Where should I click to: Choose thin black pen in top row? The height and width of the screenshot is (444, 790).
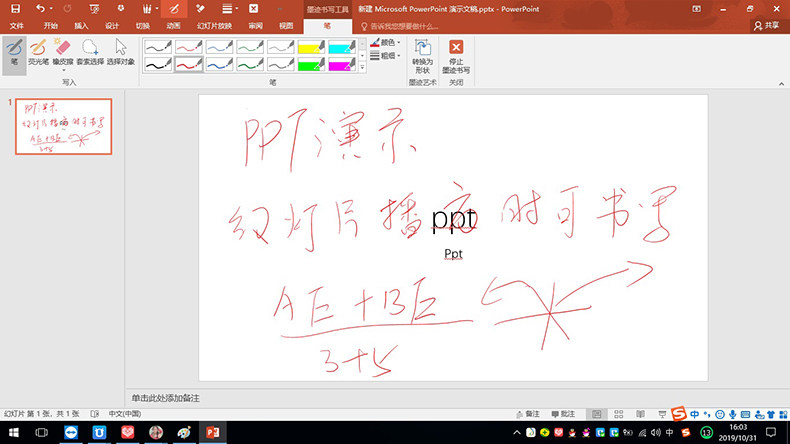[158, 47]
